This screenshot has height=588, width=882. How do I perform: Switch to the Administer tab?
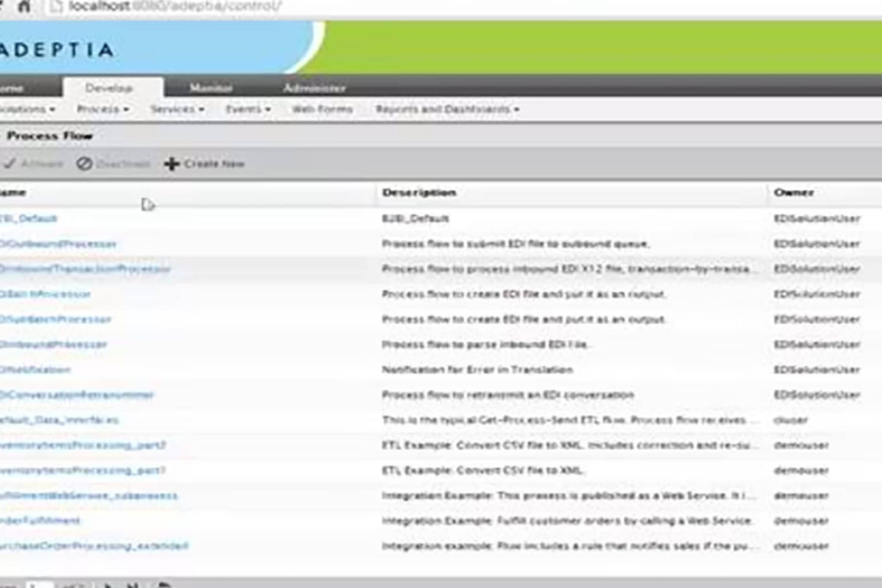tap(314, 88)
